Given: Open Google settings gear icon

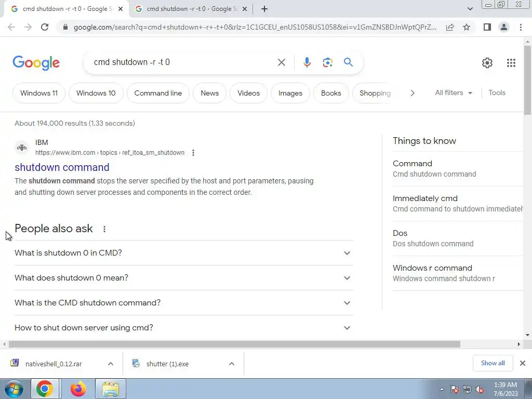Looking at the screenshot, I should (487, 63).
